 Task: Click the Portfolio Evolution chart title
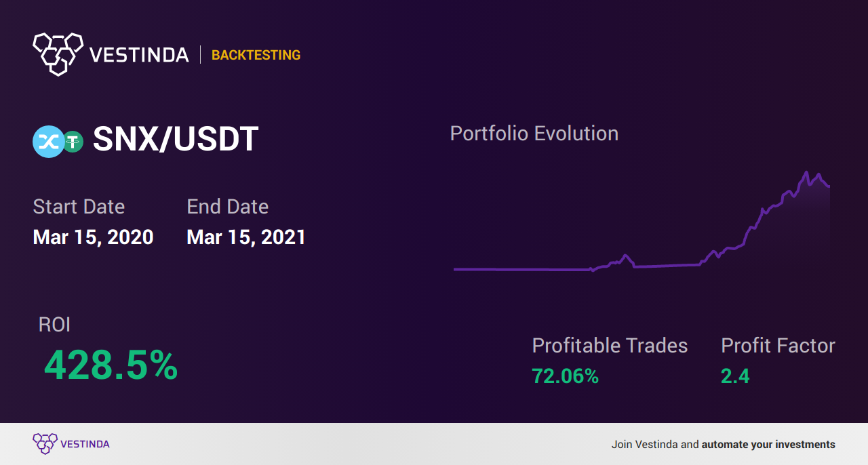point(534,134)
